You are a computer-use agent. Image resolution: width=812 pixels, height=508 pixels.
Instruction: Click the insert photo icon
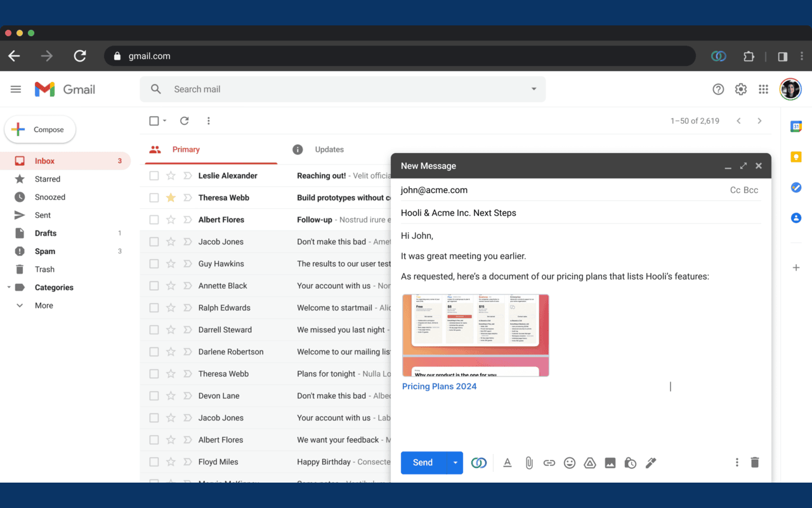[610, 463]
